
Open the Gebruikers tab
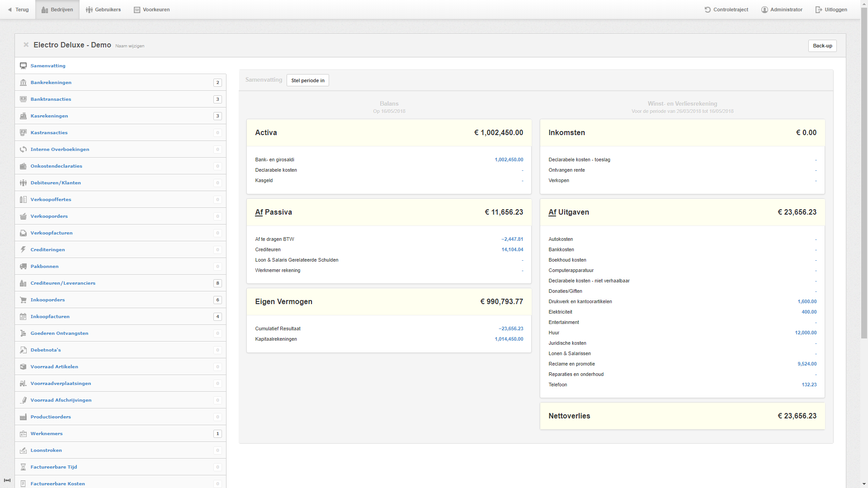coord(104,9)
